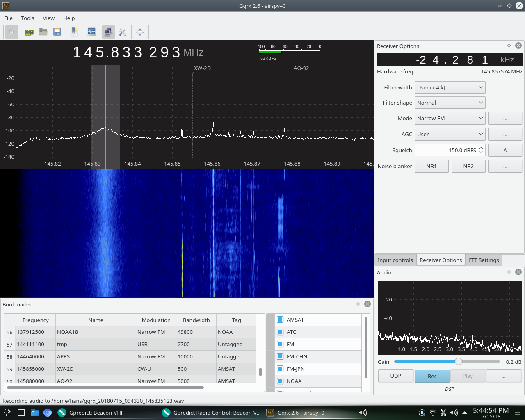Screen dimensions: 525x420
Task: Toggle the NOAA tag checkbox
Action: (280, 381)
